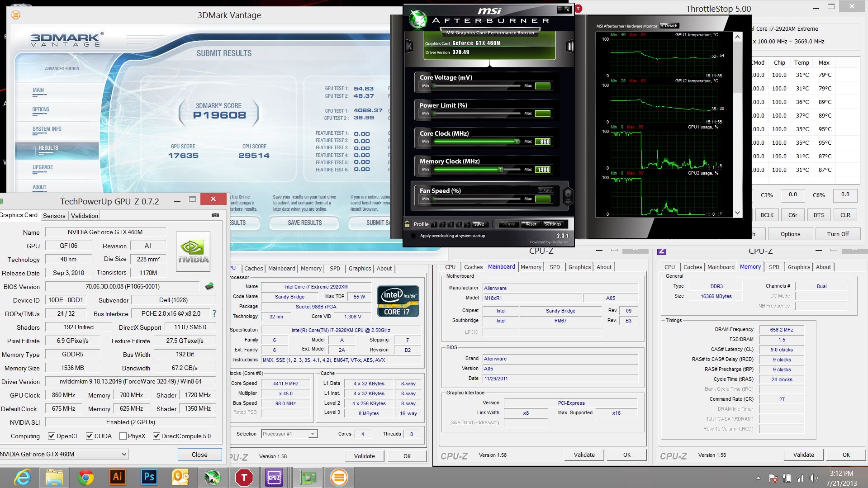Toggle the CUDA checkbox in GPU-Z
Screen dimensions: 868x488
(90, 436)
